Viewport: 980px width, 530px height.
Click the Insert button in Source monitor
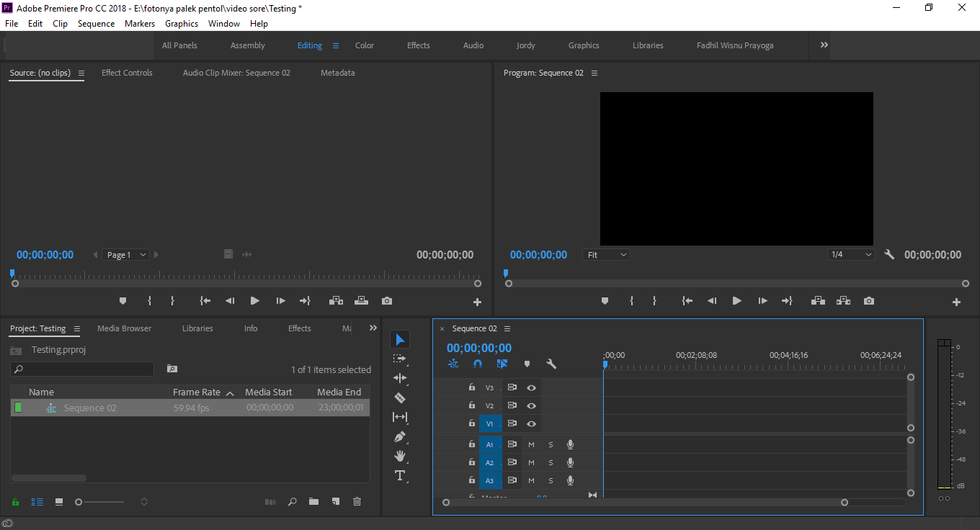(335, 301)
